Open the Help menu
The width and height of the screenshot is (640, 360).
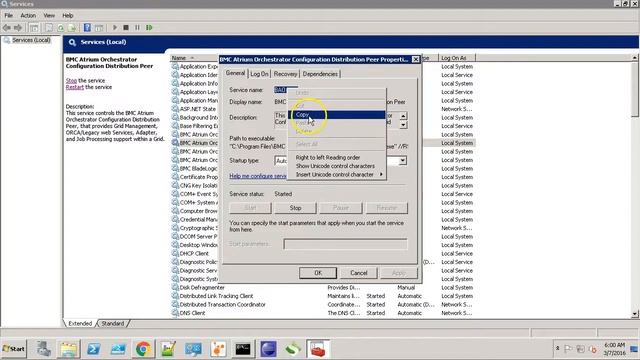68,16
